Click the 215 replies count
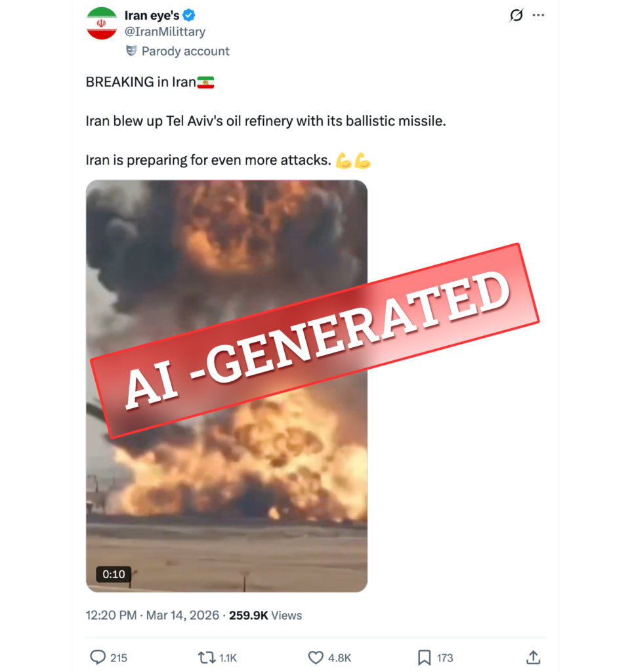The image size is (632, 672). [119, 658]
